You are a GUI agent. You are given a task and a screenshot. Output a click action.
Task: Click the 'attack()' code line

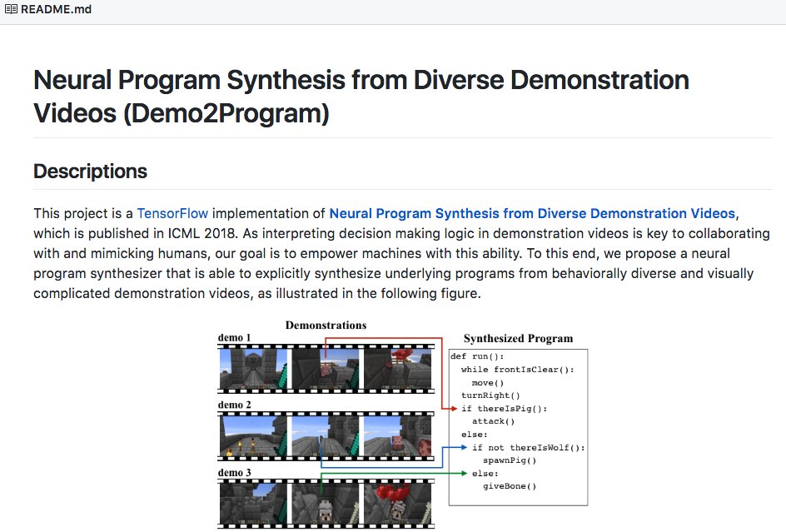click(x=493, y=421)
